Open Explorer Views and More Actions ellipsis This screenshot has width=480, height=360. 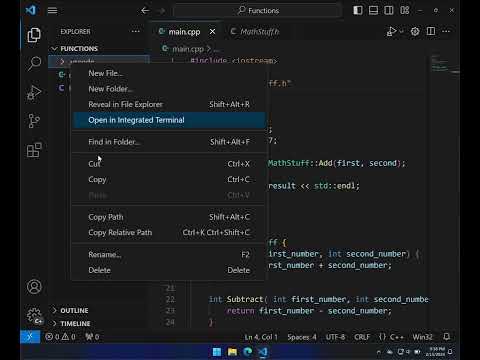click(x=135, y=31)
